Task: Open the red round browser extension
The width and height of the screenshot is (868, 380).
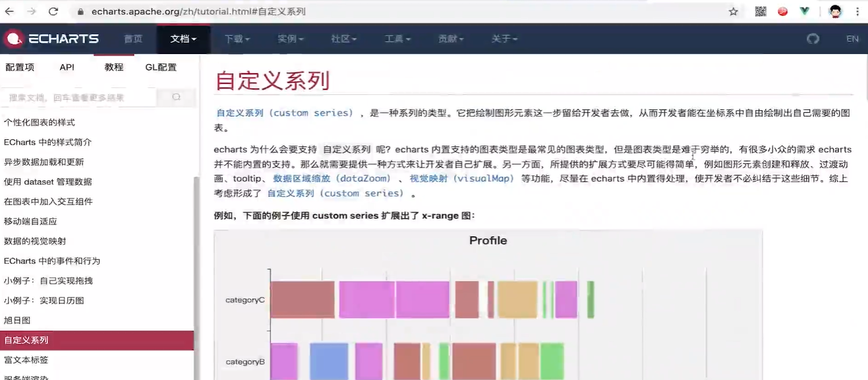Action: pos(782,11)
